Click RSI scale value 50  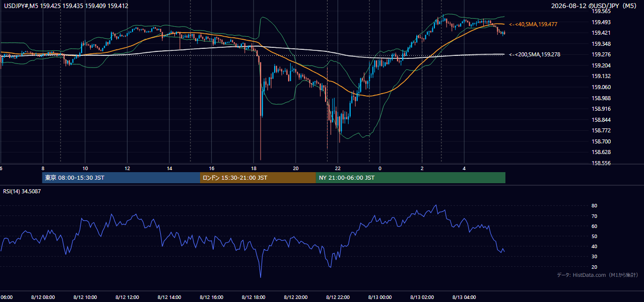click(594, 236)
